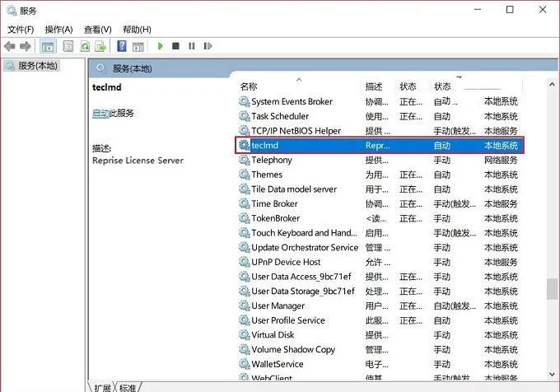This screenshot has height=392, width=560.
Task: Toggle the action pane toolbar icon
Action: (138, 46)
